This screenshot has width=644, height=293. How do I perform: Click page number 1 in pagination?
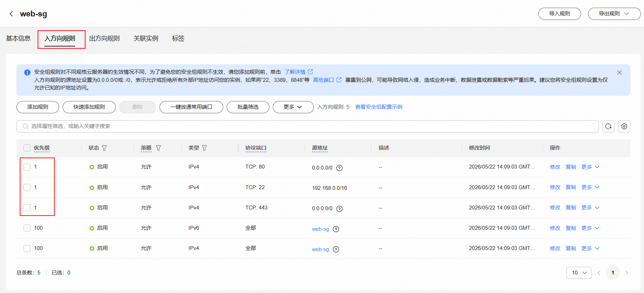pyautogui.click(x=613, y=273)
